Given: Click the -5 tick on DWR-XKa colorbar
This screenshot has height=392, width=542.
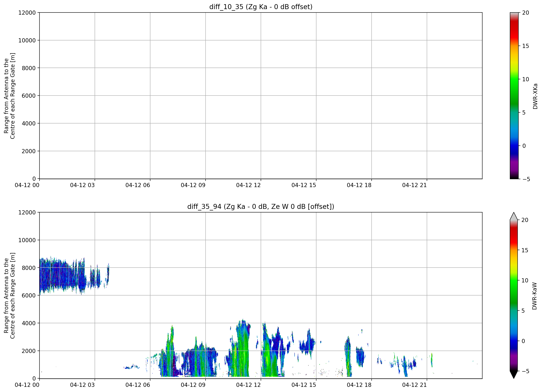Looking at the screenshot, I should tap(526, 179).
